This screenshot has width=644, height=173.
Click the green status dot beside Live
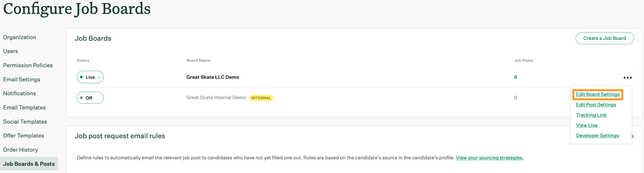[x=82, y=77]
